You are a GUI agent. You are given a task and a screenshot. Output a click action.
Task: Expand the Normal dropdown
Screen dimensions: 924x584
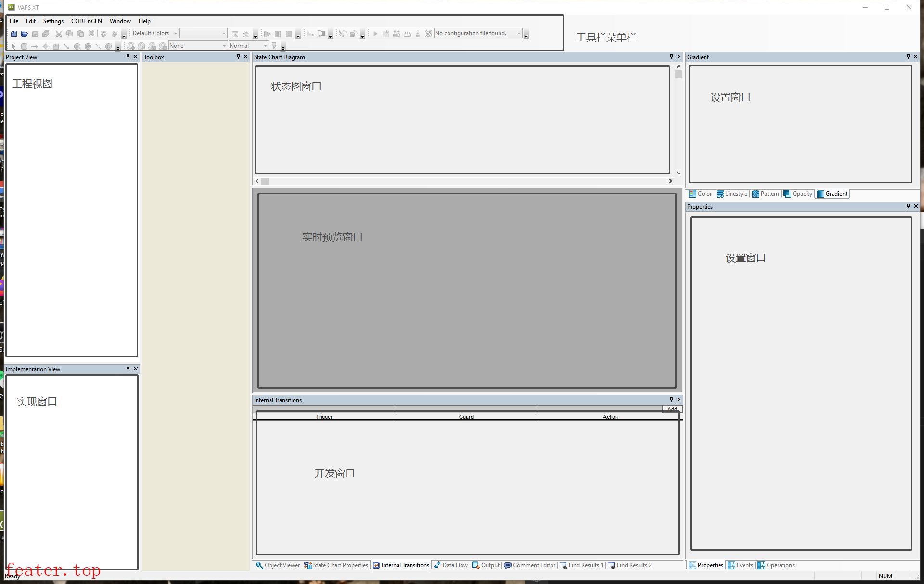coord(265,46)
